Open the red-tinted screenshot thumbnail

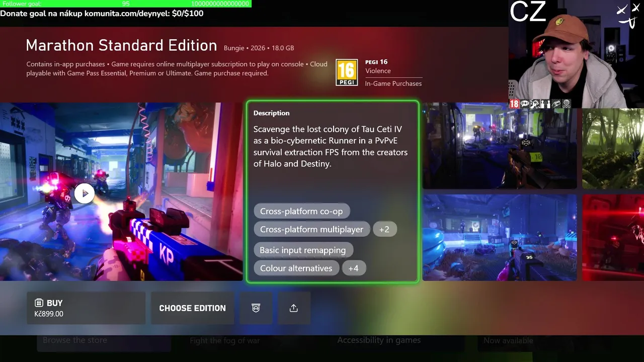(x=613, y=237)
